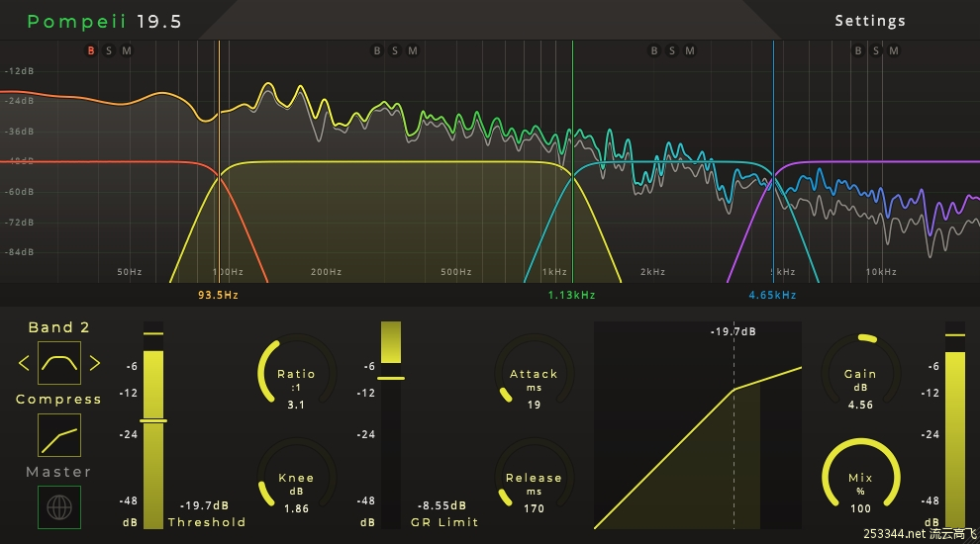Click the Release knob
This screenshot has width=980, height=544.
pyautogui.click(x=535, y=477)
